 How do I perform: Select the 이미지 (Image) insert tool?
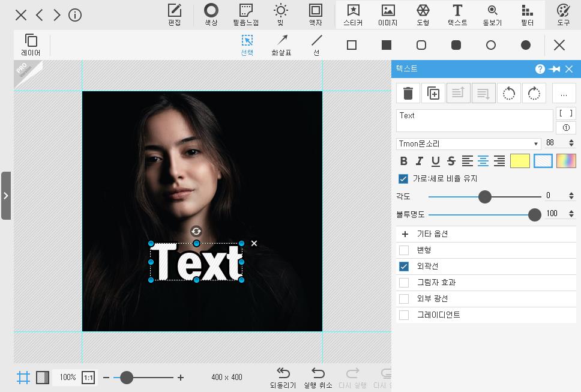pyautogui.click(x=388, y=15)
